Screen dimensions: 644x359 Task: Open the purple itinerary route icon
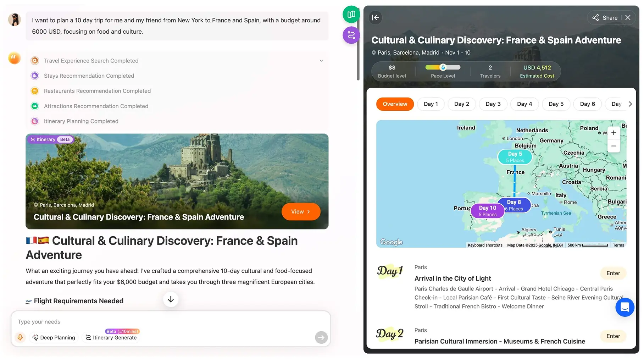coord(351,35)
